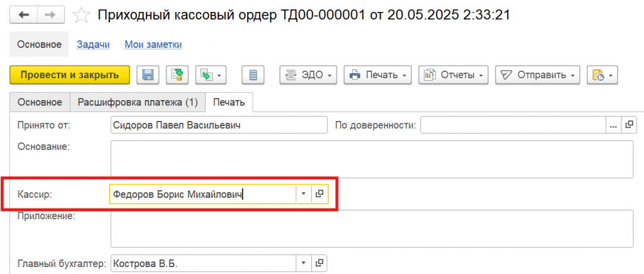Select the Расшифровка платежа (1) tab
The width and height of the screenshot is (644, 274).
pos(138,102)
